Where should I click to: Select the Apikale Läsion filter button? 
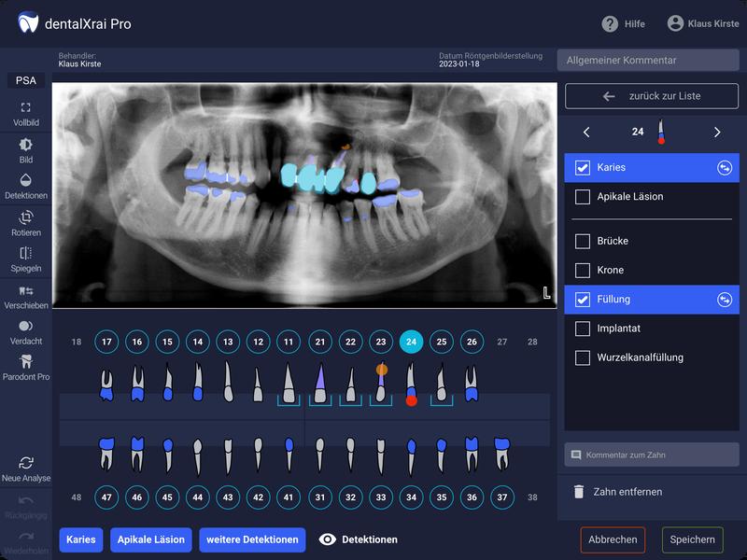tap(150, 539)
